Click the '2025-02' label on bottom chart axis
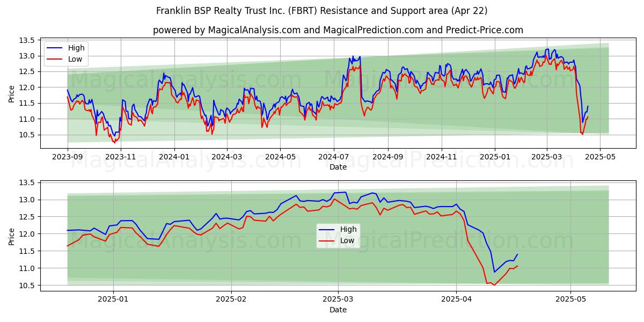 point(231,299)
